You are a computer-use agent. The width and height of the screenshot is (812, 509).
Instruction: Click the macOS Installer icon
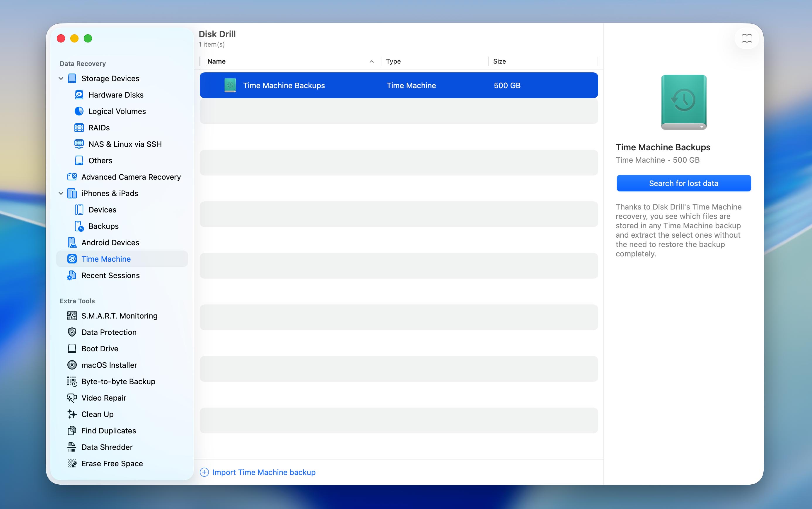pyautogui.click(x=72, y=365)
